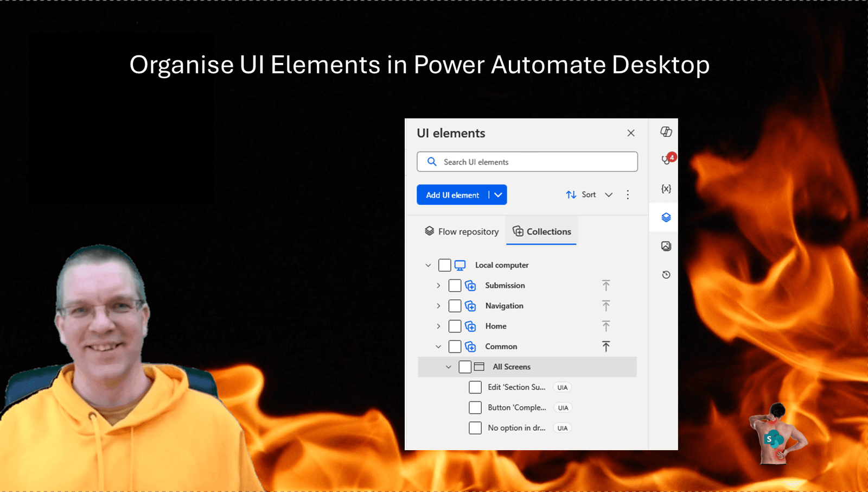The image size is (868, 492).
Task: Open the Variables {x} pane icon
Action: [x=666, y=188]
